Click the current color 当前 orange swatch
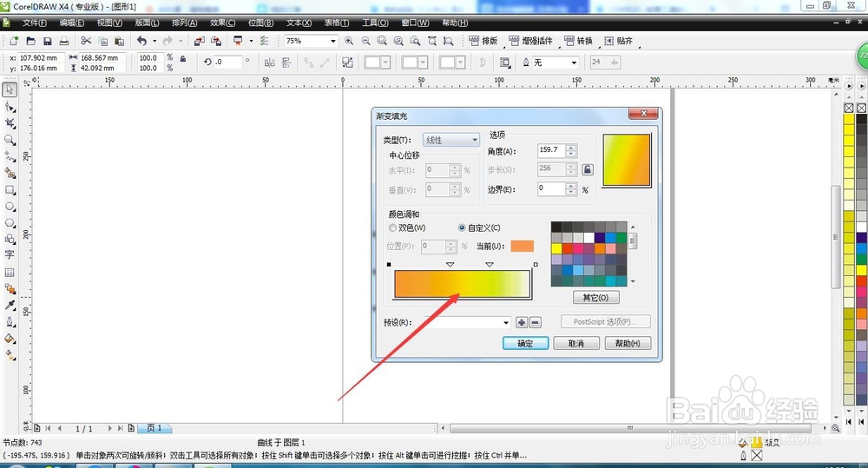 pyautogui.click(x=522, y=246)
